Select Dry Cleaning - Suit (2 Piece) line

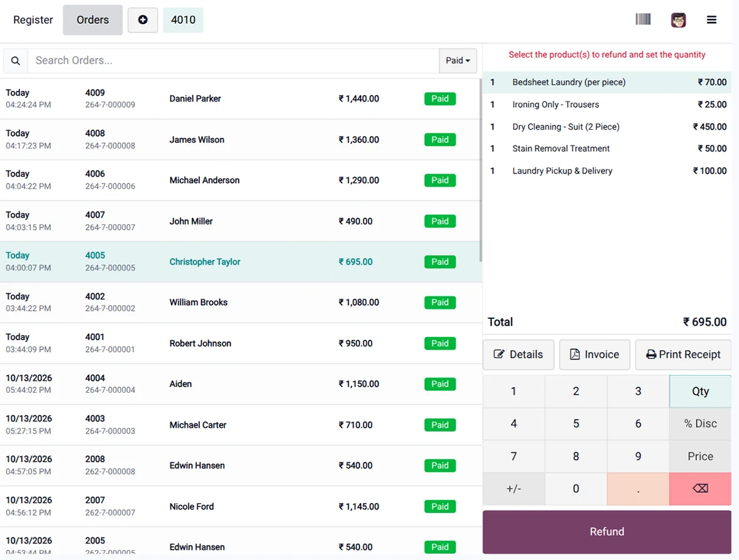click(x=607, y=127)
